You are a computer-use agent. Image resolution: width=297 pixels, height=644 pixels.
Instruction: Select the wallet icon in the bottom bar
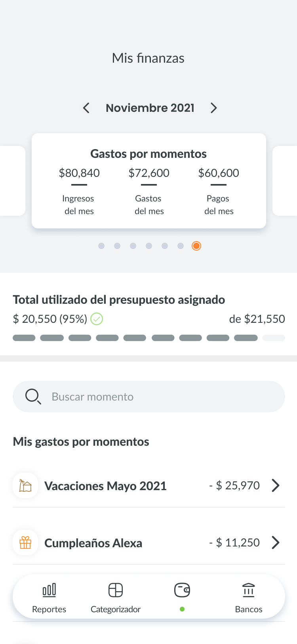182,590
